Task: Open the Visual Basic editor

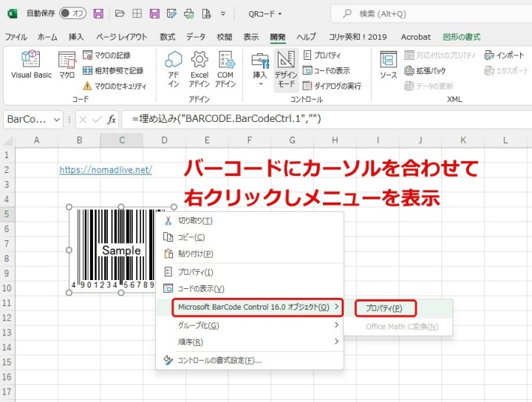Action: click(x=31, y=65)
